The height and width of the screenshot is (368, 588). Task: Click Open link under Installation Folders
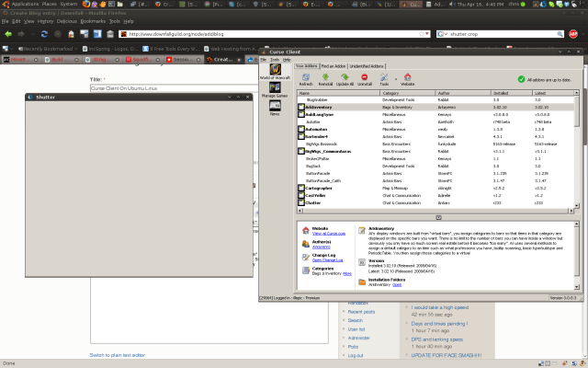(397, 284)
